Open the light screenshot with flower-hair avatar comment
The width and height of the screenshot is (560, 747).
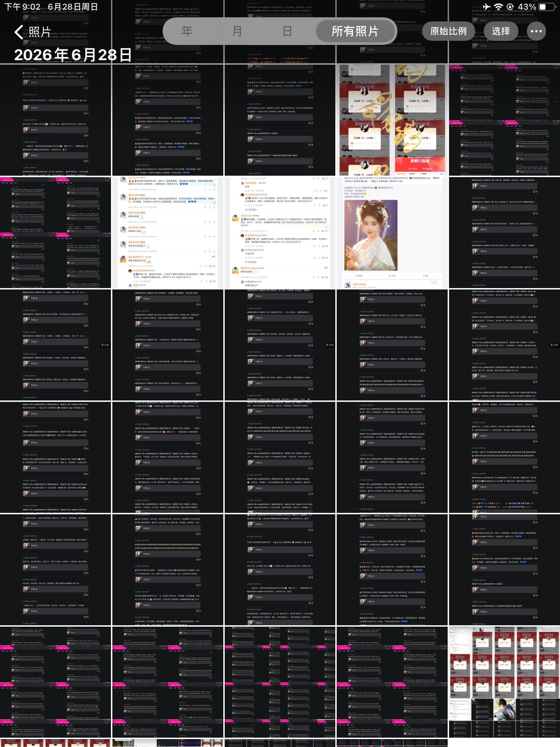pos(280,233)
